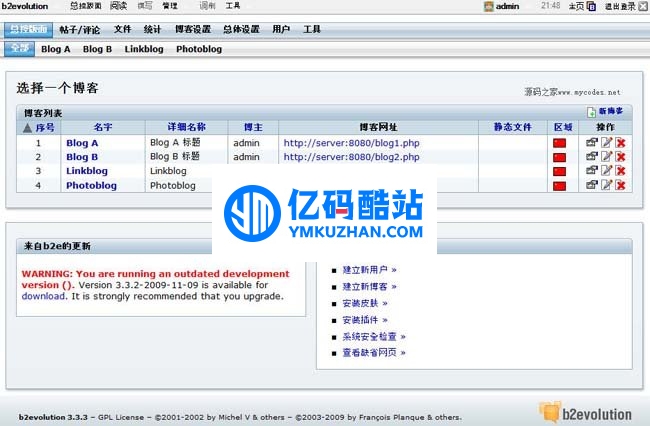Screen dimensions: 650x426
Task: Sort table by 名字 column header
Action: point(103,127)
